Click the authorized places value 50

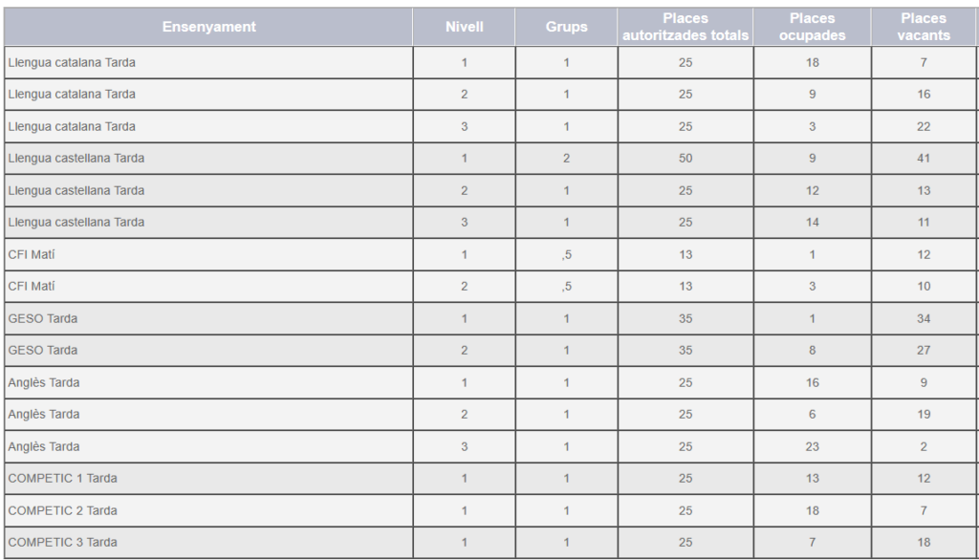point(685,159)
